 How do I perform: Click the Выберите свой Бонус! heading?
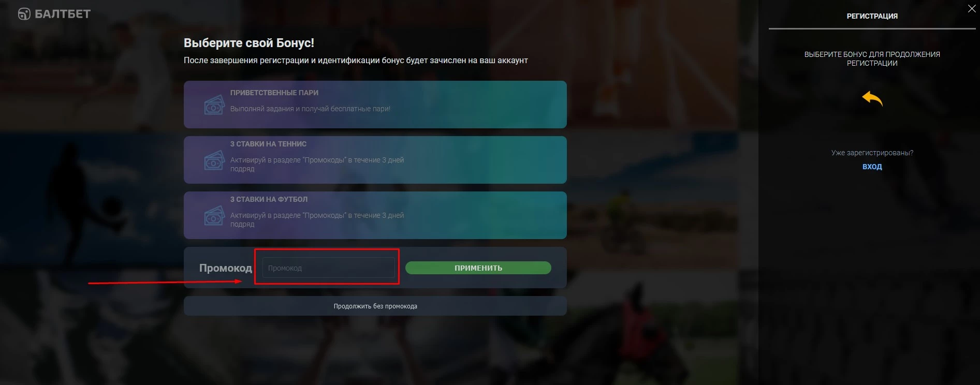(249, 43)
